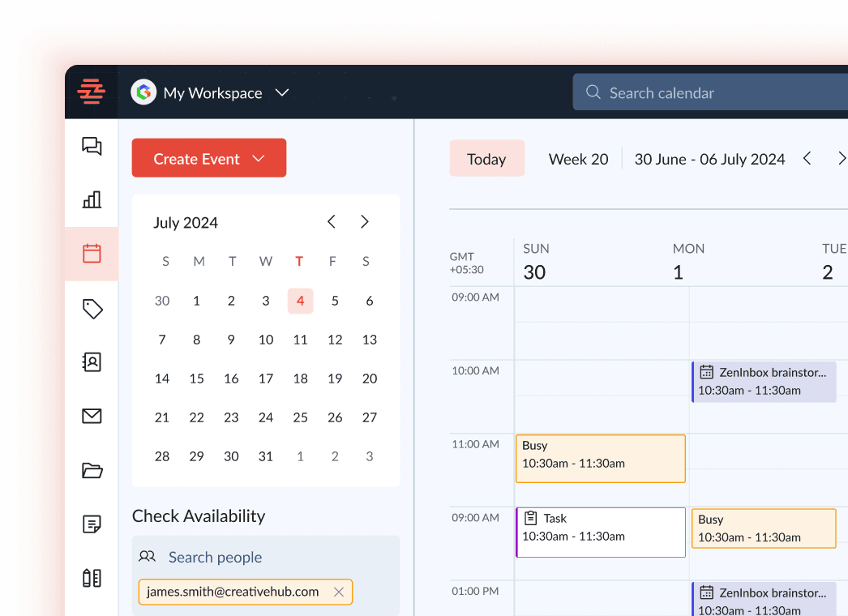Open the folder files sidebar icon
The image size is (848, 616).
[92, 470]
